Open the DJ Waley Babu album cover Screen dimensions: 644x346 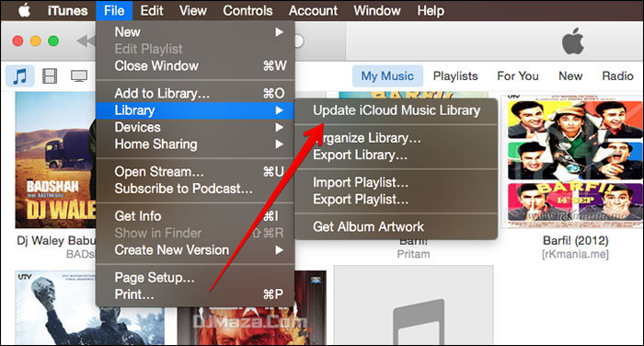pyautogui.click(x=55, y=160)
